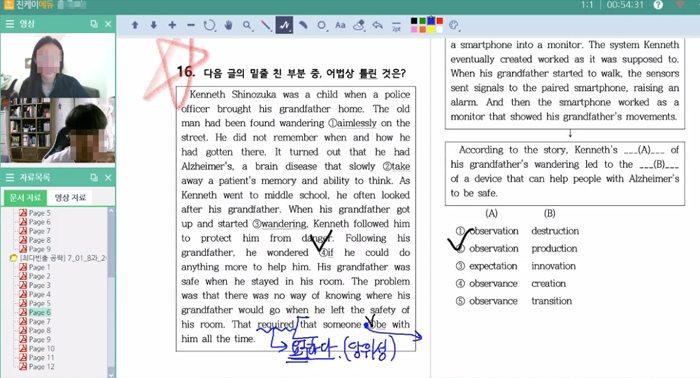The image size is (700, 378).
Task: Select the eraser tool
Action: pyautogui.click(x=359, y=25)
